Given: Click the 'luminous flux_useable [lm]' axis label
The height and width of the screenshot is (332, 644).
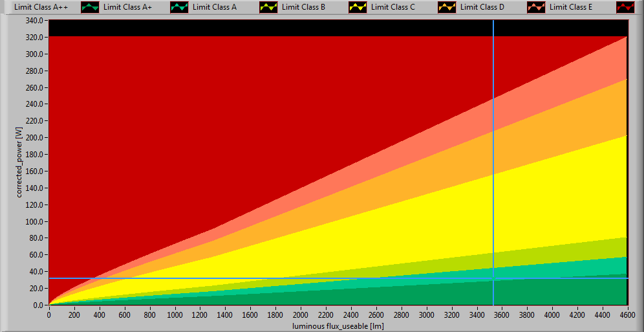Looking at the screenshot, I should pos(339,326).
